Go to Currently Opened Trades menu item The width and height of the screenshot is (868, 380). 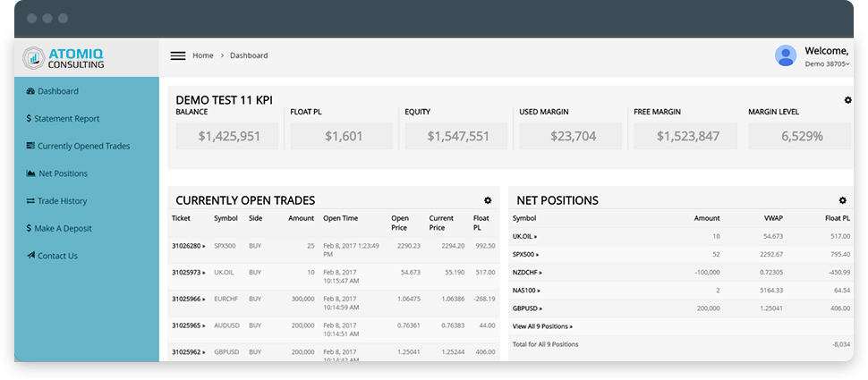click(x=83, y=146)
